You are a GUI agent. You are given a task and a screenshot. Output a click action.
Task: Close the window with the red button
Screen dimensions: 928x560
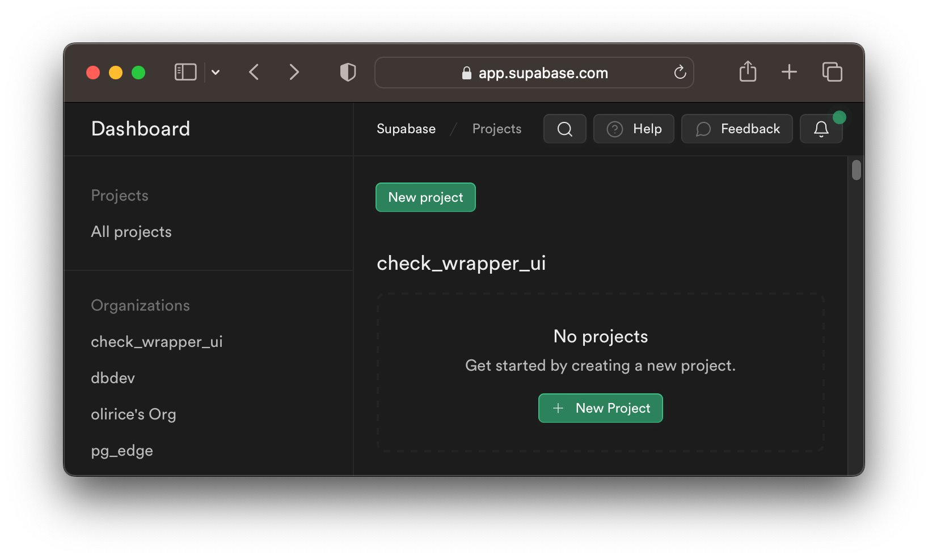93,73
